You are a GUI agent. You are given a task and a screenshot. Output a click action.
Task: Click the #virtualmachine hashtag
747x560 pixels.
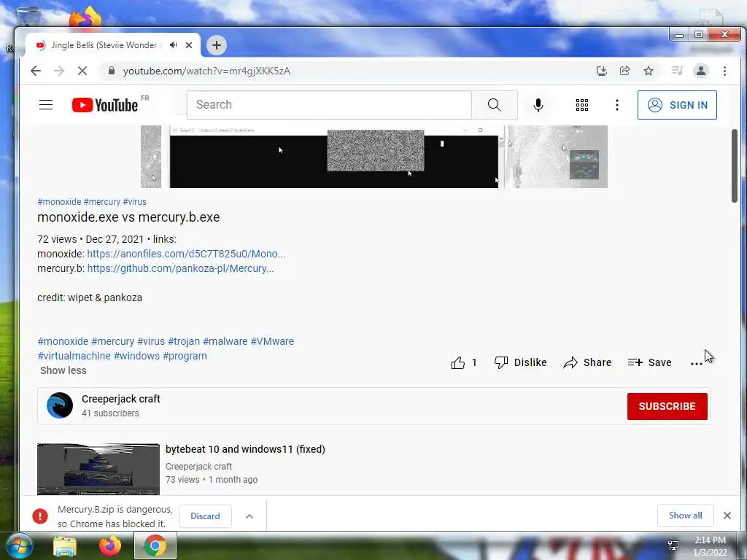click(x=74, y=356)
